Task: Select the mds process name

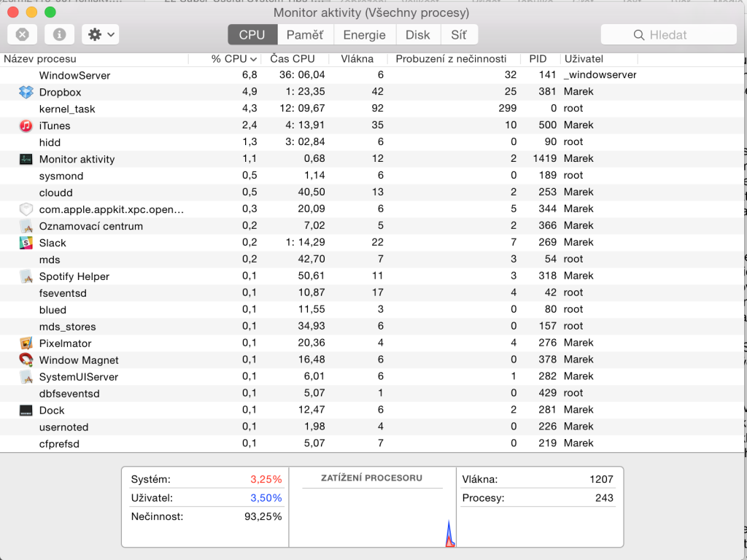Action: click(x=50, y=260)
